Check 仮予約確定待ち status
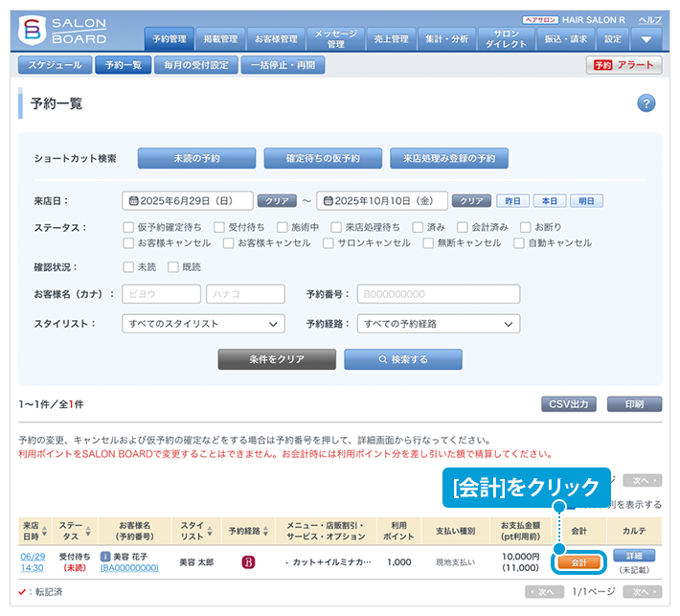 coord(128,227)
